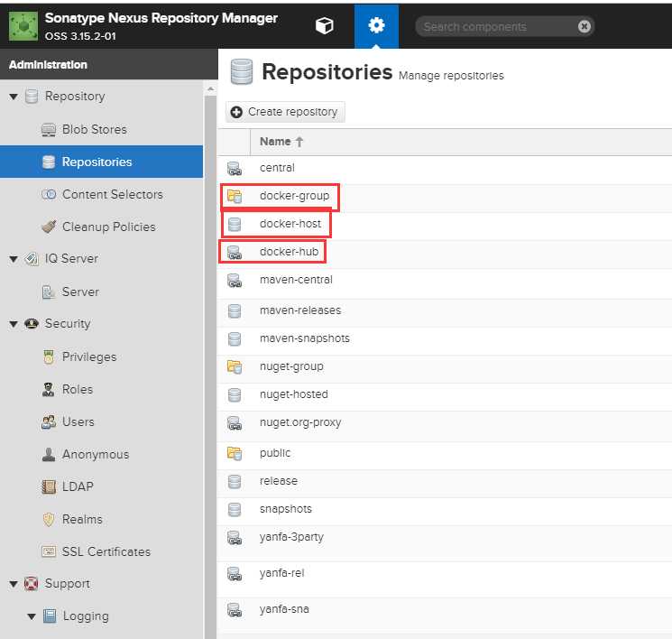672x639 pixels.
Task: Open Content Selectors in sidebar
Action: [x=112, y=194]
